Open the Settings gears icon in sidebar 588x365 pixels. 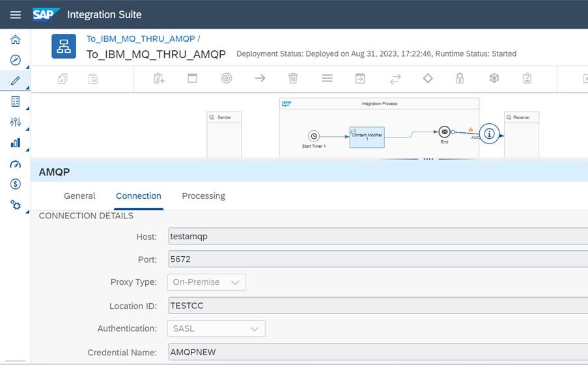pos(16,205)
